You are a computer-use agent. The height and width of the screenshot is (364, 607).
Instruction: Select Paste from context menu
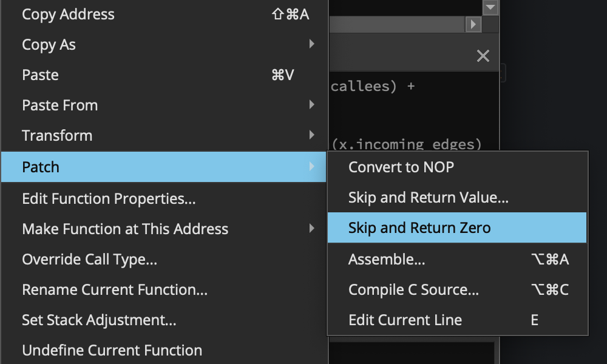pyautogui.click(x=40, y=75)
